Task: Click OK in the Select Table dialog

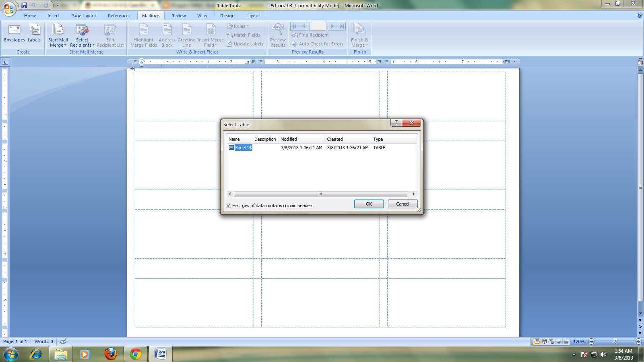Action: coord(369,204)
